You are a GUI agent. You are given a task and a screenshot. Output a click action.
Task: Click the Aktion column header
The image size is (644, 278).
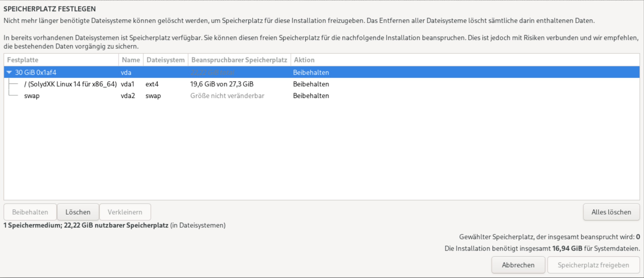point(304,60)
